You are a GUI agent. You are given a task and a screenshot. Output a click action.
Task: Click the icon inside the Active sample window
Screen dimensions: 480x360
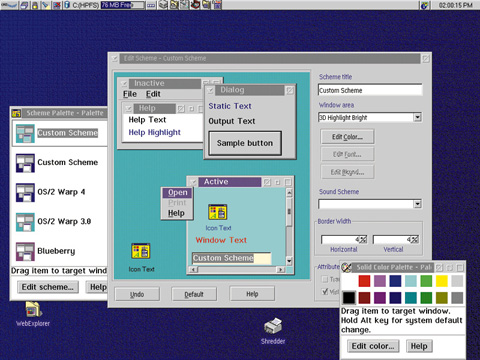click(x=218, y=212)
